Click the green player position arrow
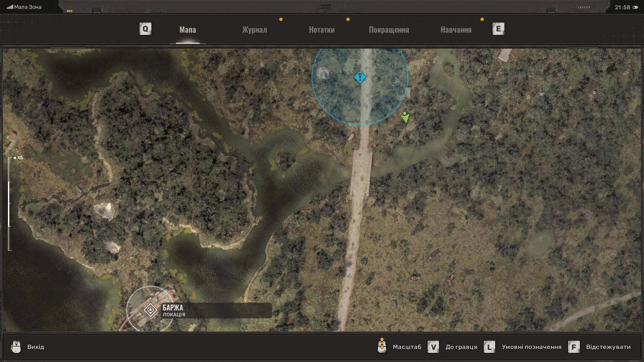The height and width of the screenshot is (362, 644). coord(405,117)
